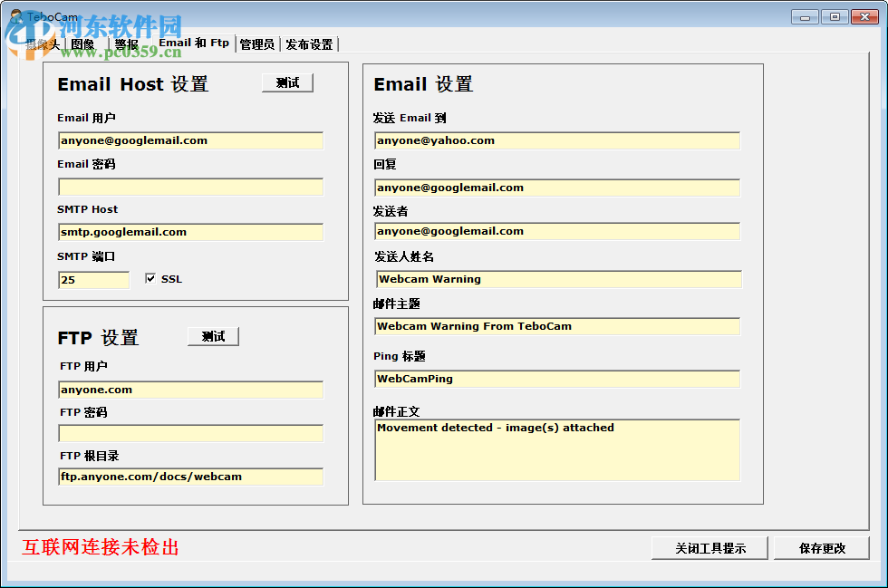This screenshot has height=588, width=888.
Task: Click the 邮件正文 message body textarea
Action: (557, 450)
